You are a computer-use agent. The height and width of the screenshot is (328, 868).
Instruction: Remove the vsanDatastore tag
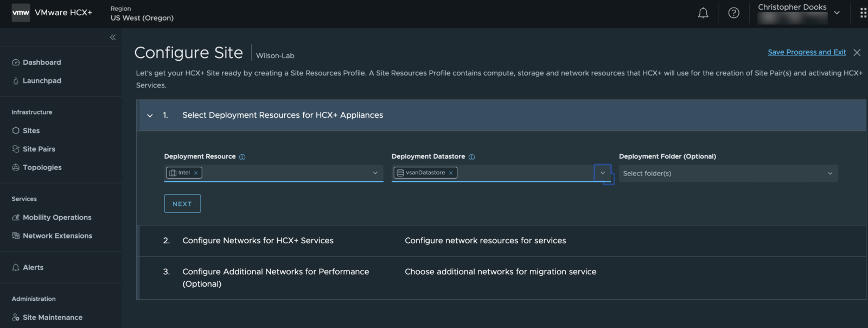(x=451, y=173)
